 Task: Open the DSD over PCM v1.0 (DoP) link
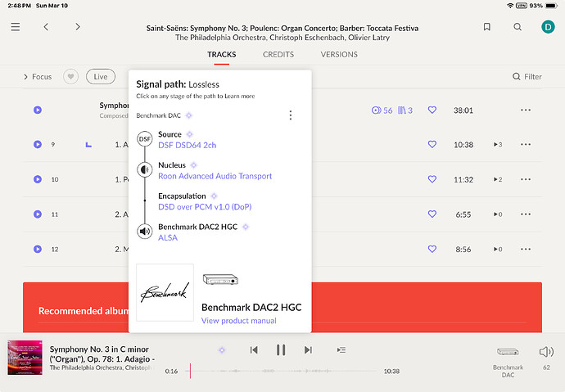205,207
